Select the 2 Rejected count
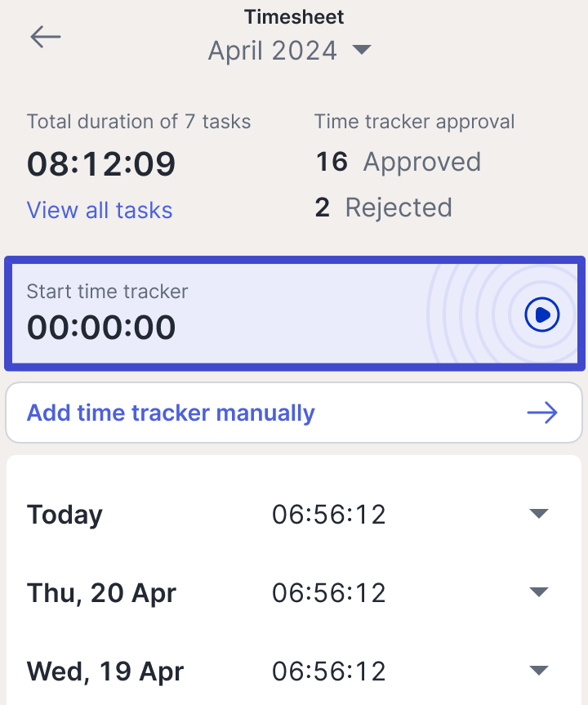Image resolution: width=588 pixels, height=705 pixels. point(383,207)
